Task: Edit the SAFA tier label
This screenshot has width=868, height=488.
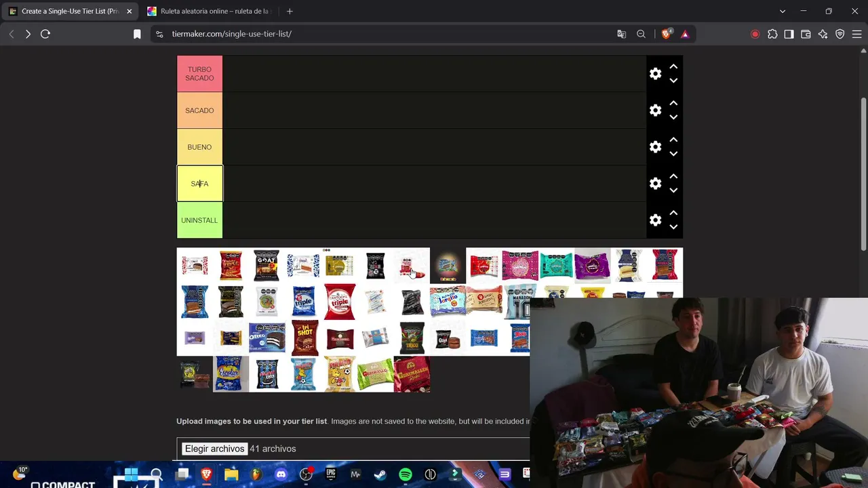Action: pos(199,184)
